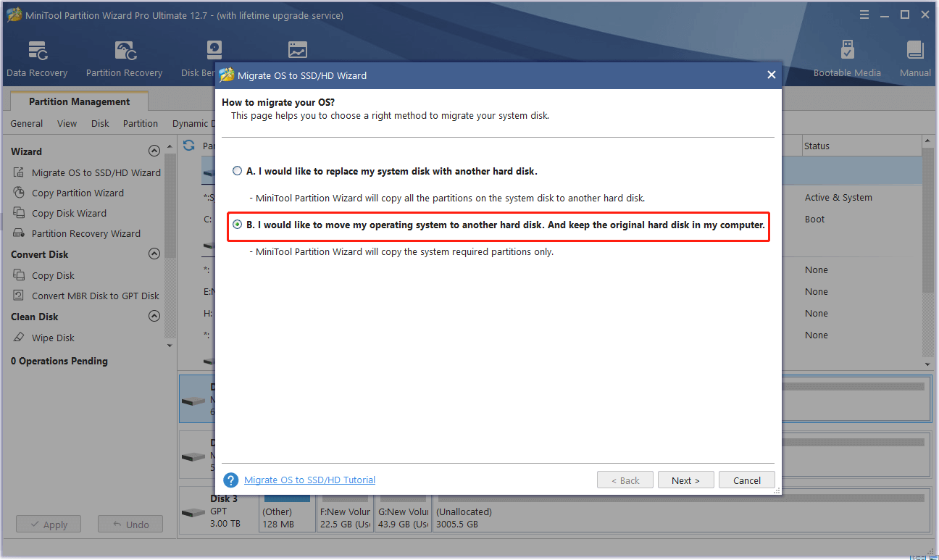Open Space Analyzer toolbar icon
The width and height of the screenshot is (939, 560).
click(x=297, y=50)
